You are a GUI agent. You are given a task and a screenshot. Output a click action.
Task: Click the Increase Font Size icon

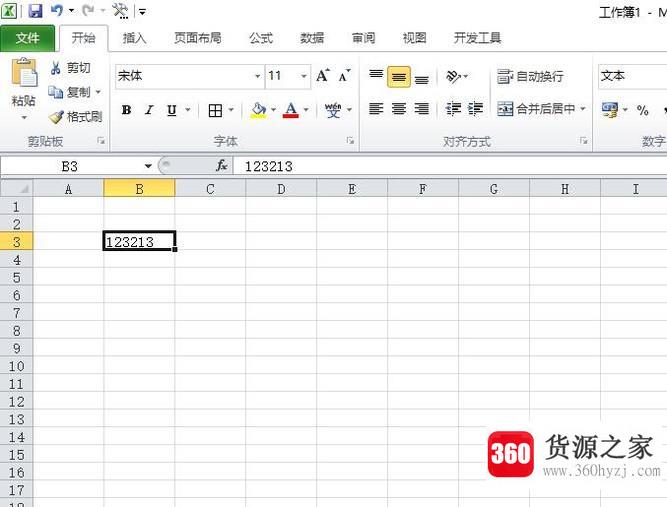click(x=322, y=76)
